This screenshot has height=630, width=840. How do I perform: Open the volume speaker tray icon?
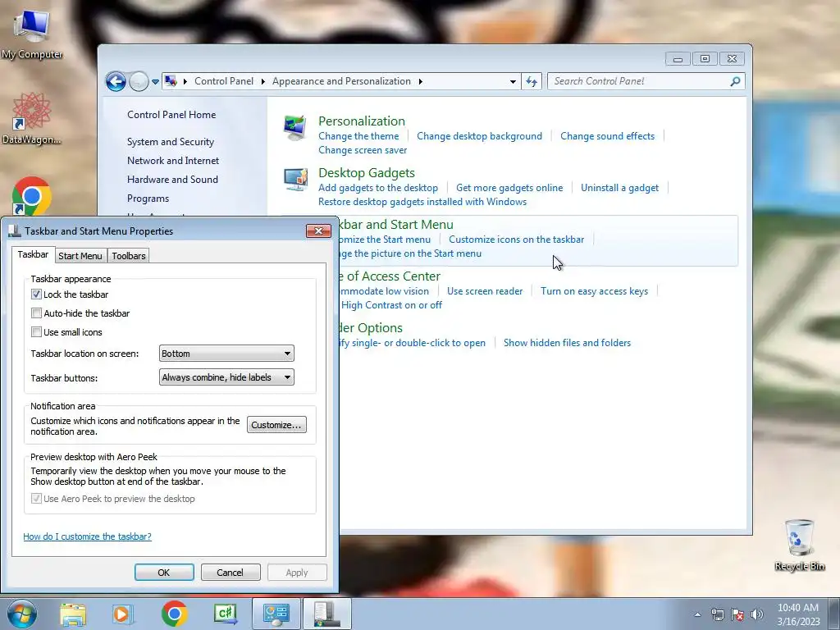tap(757, 615)
